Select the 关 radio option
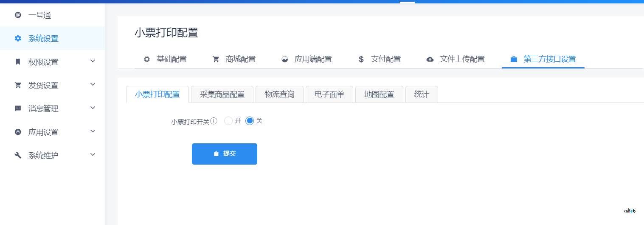 pos(250,121)
